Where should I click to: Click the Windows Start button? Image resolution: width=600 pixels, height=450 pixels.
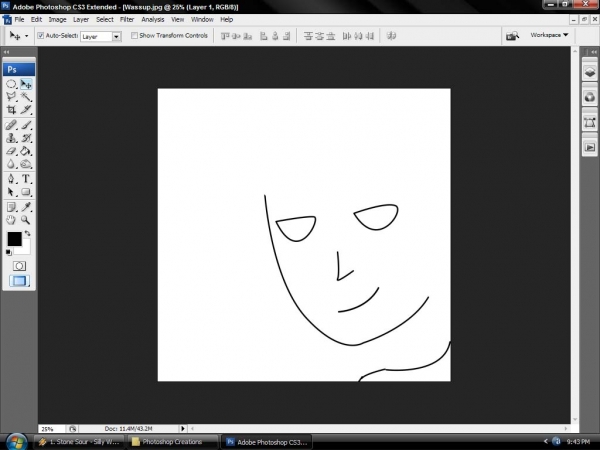tap(15, 442)
